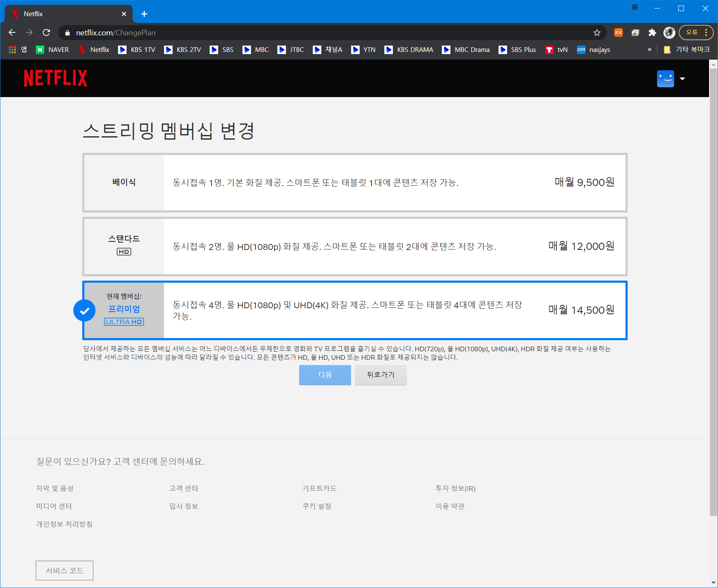This screenshot has height=588, width=718.
Task: Open the MBC bookmark
Action: [256, 49]
